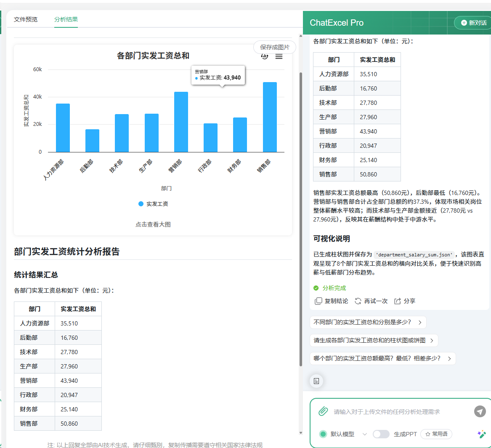The image size is (491, 448).
Task: Click the 分享 label
Action: [x=409, y=301]
